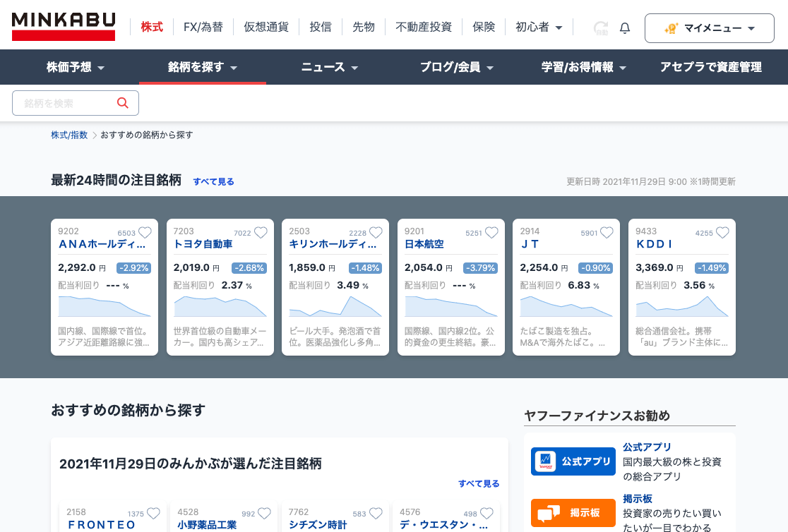Favorite 小野薬品工業 with heart icon
The width and height of the screenshot is (788, 532).
(x=264, y=514)
